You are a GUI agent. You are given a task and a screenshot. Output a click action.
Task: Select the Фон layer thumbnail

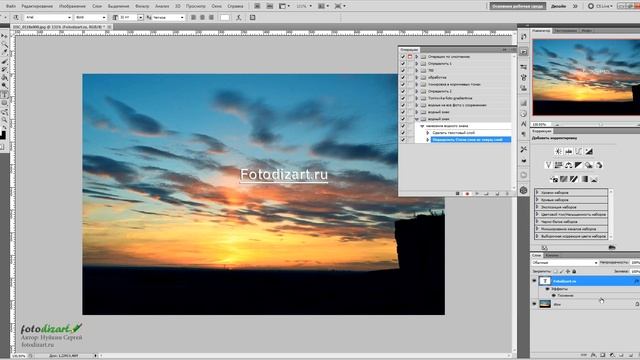[545, 304]
